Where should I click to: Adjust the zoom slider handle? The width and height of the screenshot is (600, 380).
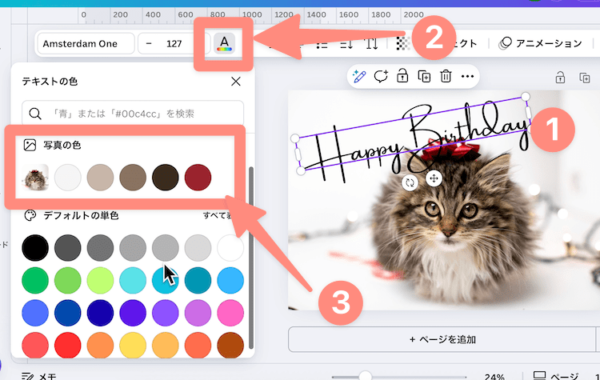click(365, 376)
